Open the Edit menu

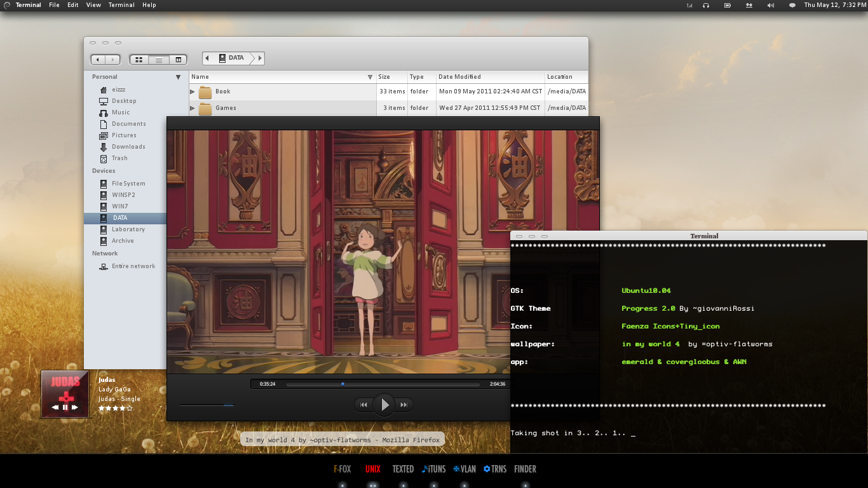point(73,5)
